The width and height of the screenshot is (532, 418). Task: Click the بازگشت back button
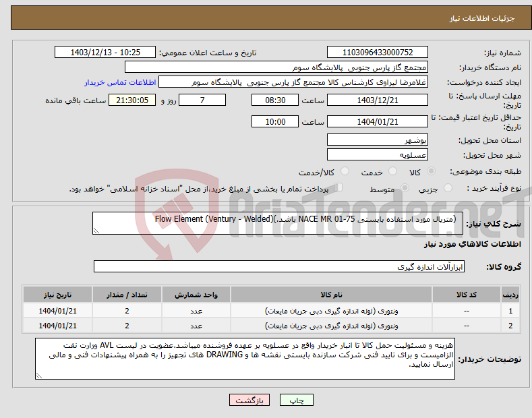249,400
